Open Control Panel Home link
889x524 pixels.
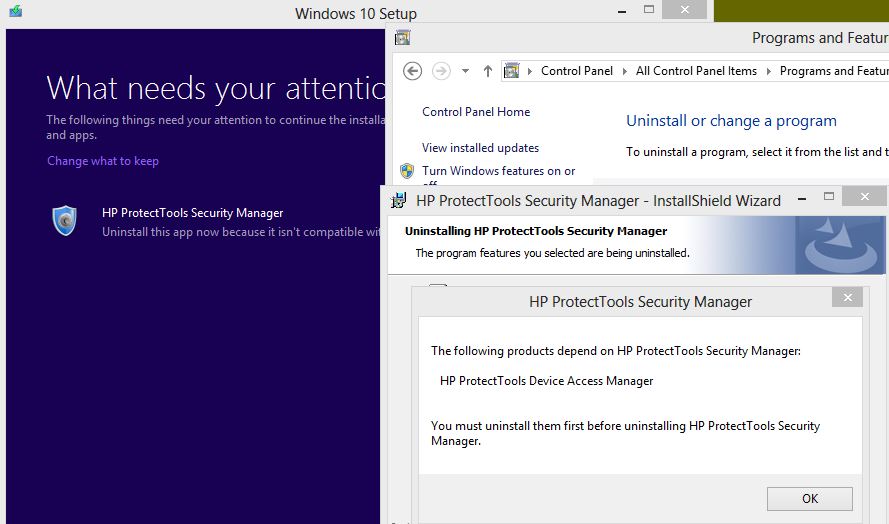point(476,112)
